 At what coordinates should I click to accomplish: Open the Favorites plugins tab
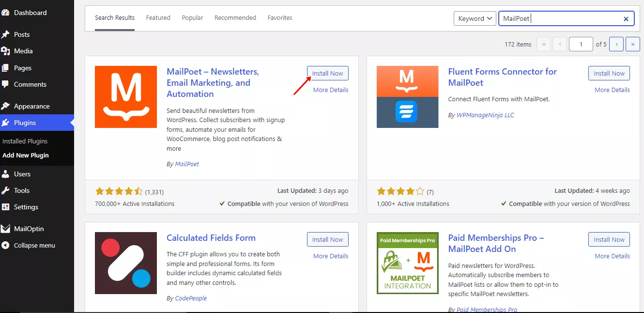tap(280, 18)
